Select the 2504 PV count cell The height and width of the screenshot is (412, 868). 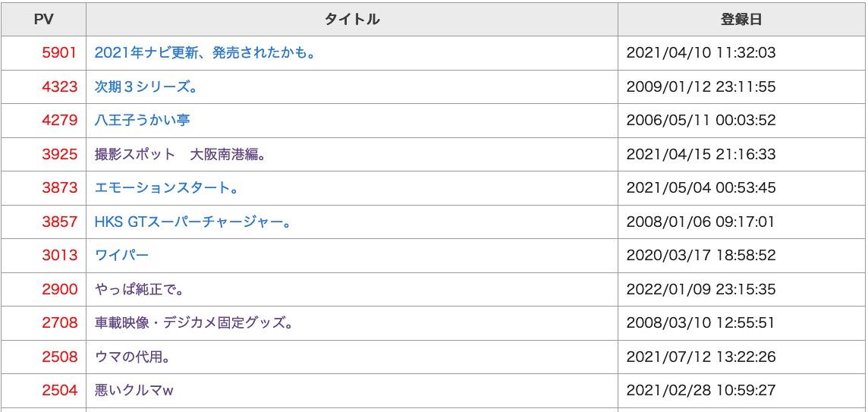44,391
